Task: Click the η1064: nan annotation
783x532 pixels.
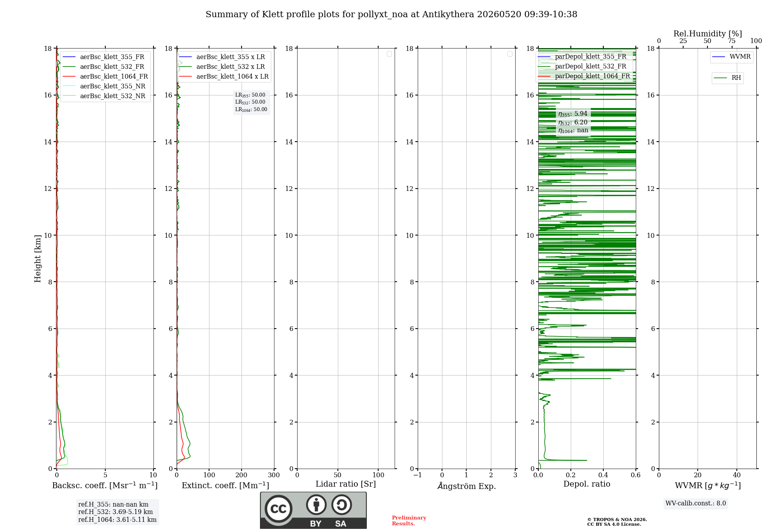Action: click(573, 130)
